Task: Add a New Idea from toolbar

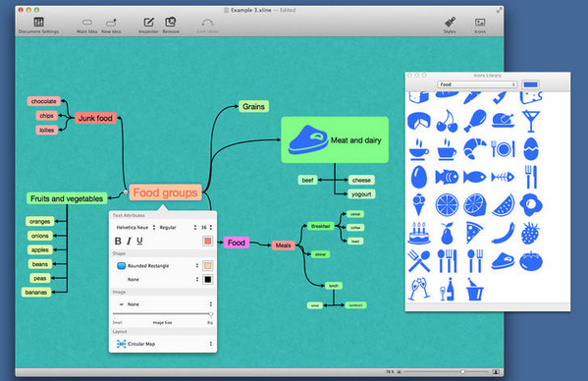Action: pos(111,26)
